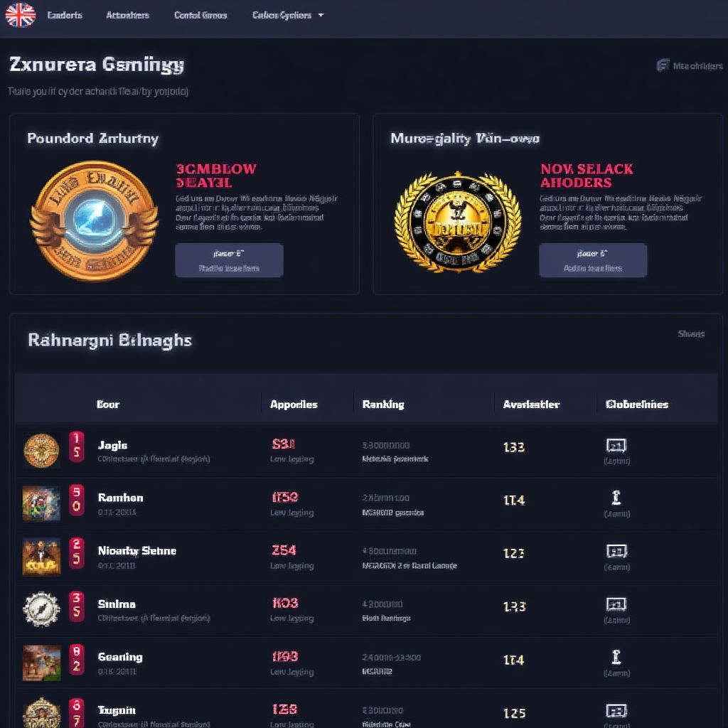Open the Contal Gmos menu item
Screen dimensions: 728x728
click(200, 16)
